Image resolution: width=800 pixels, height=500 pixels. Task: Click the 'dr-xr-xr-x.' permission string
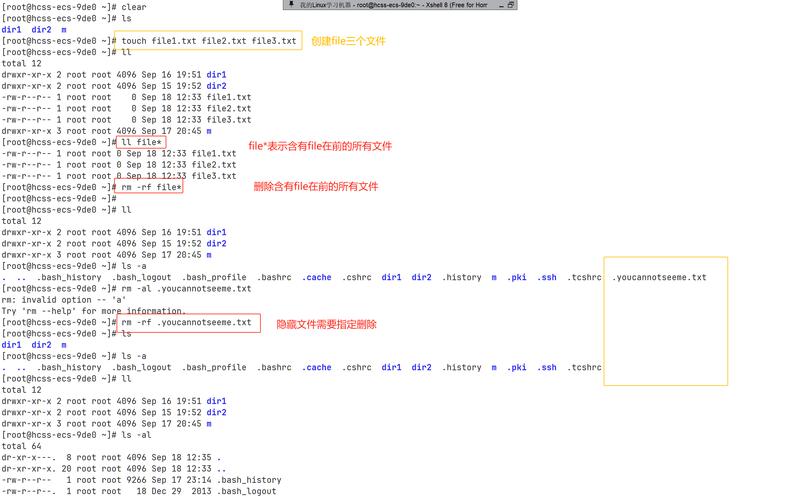point(29,469)
